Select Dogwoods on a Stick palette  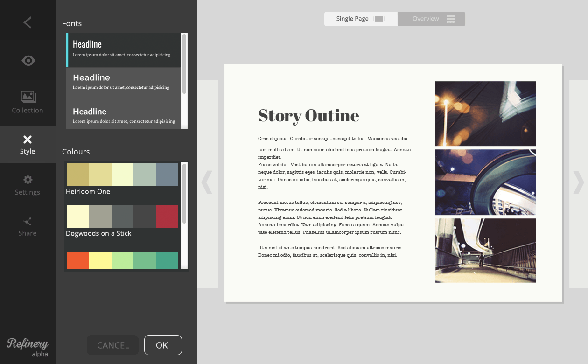point(122,221)
